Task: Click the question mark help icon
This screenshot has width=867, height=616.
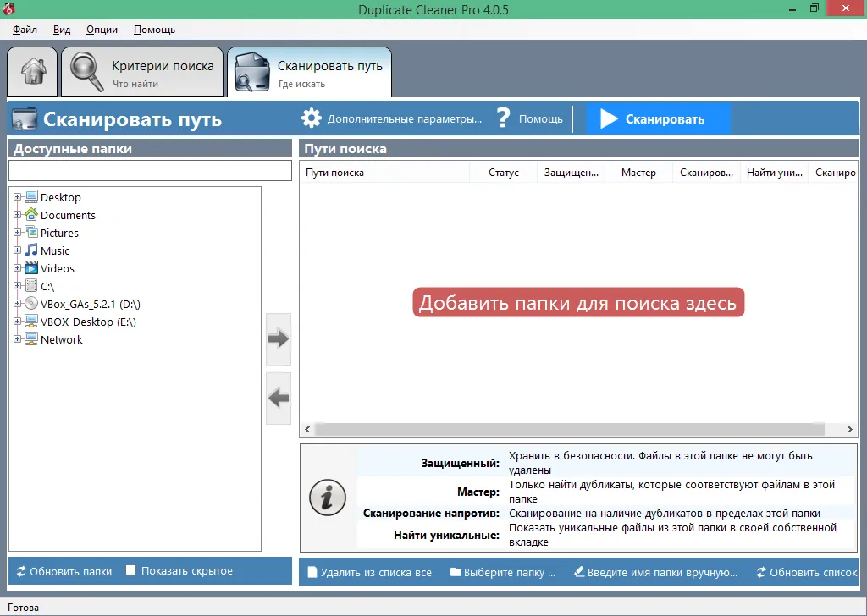Action: [503, 118]
